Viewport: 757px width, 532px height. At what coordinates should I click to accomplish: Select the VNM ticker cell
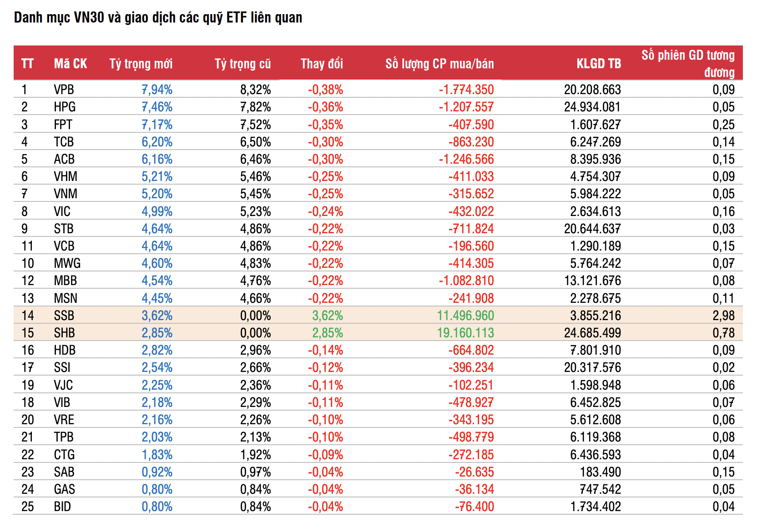click(66, 194)
